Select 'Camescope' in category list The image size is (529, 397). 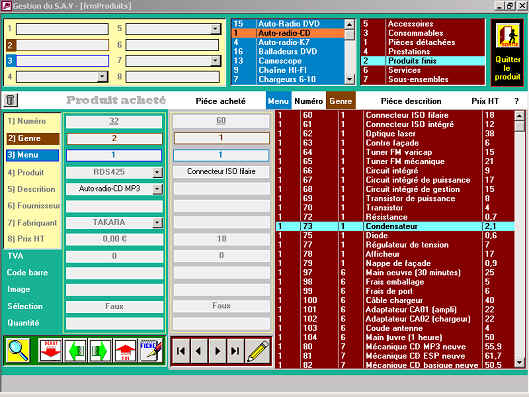(288, 61)
